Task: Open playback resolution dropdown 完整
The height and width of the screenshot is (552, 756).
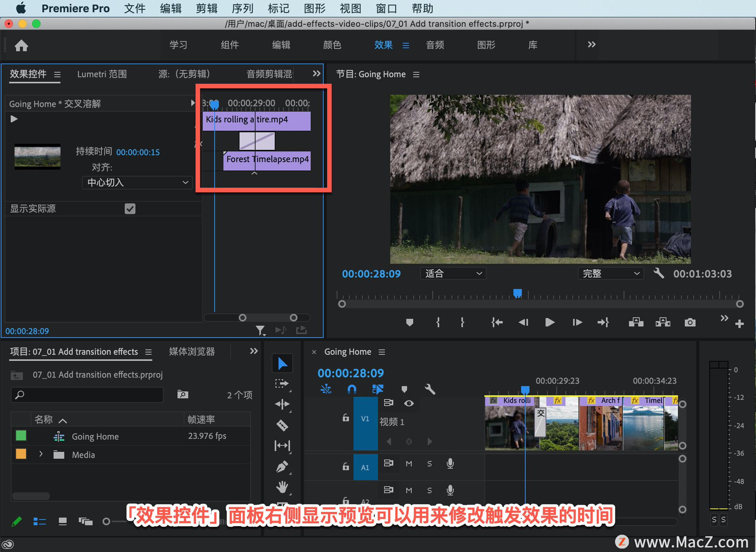Action: [611, 273]
